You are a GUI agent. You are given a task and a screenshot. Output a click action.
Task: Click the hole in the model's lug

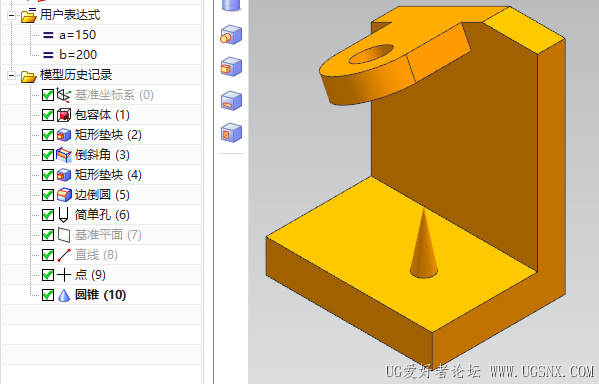[x=371, y=54]
